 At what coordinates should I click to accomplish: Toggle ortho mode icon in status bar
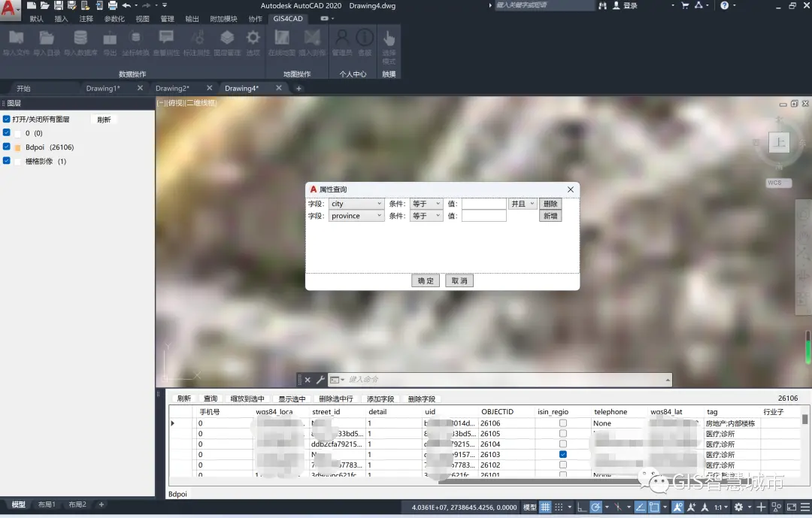tap(581, 507)
